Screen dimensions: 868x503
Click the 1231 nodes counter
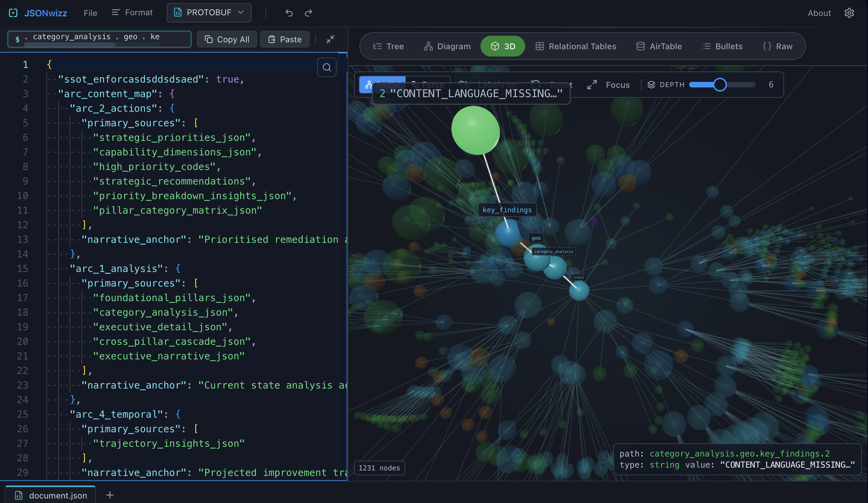(379, 468)
